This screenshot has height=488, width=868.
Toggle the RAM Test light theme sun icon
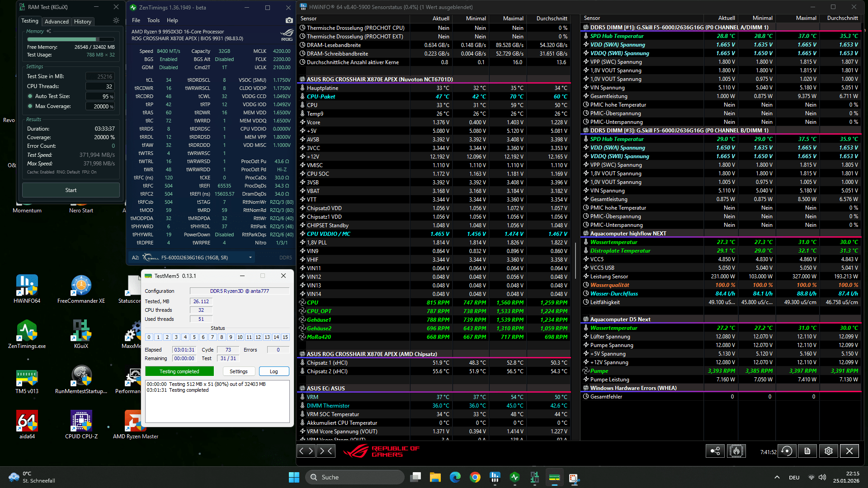(x=116, y=21)
